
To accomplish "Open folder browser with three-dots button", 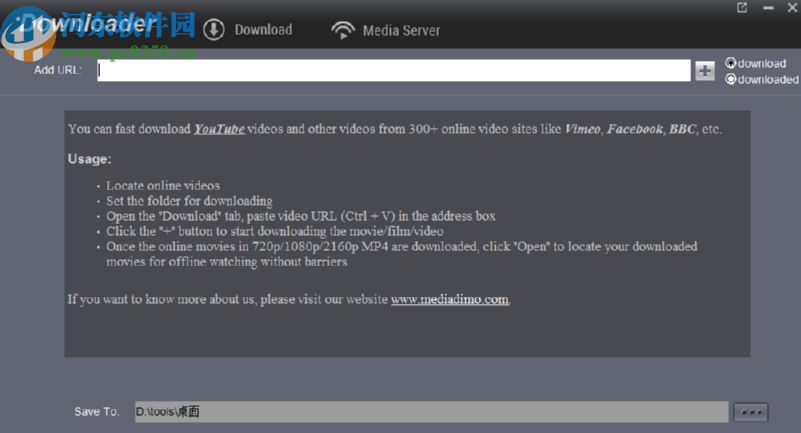I will (750, 412).
